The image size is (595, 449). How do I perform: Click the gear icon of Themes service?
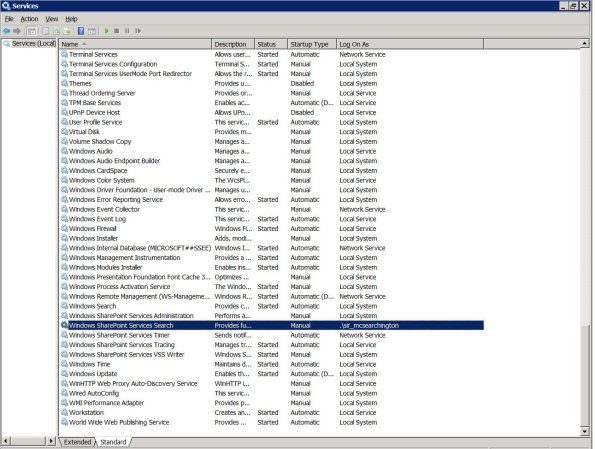(65, 83)
